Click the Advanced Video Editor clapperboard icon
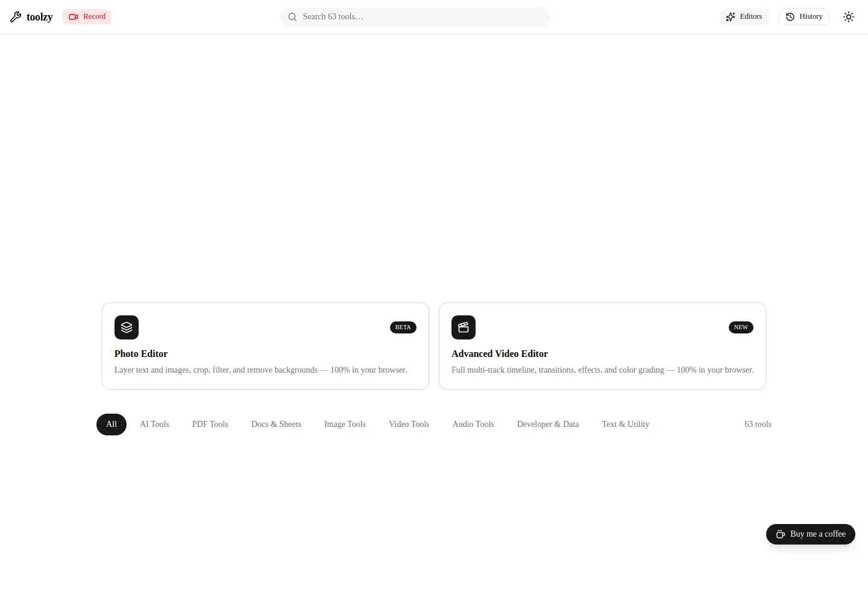The height and width of the screenshot is (603, 868). (x=464, y=327)
